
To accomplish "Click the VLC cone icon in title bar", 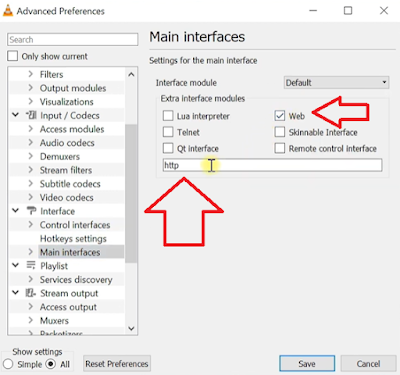I will (7, 10).
